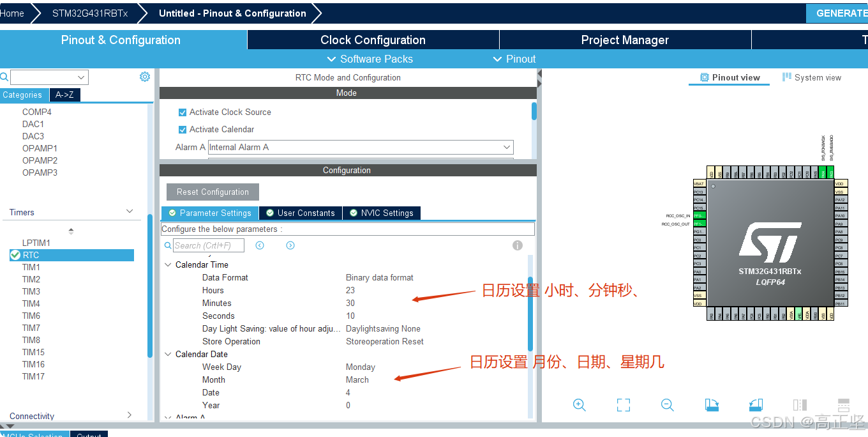Click the Seconds value 10
This screenshot has width=868, height=437.
pos(350,316)
